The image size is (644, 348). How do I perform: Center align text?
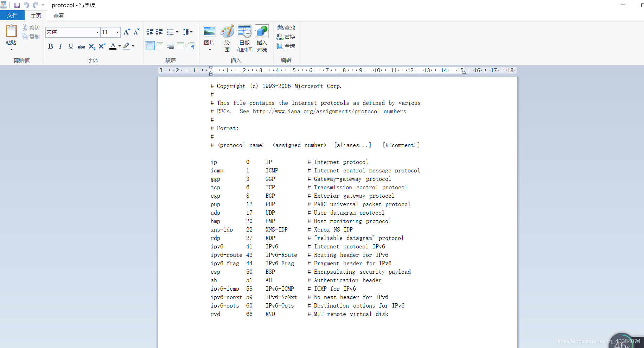pos(160,46)
